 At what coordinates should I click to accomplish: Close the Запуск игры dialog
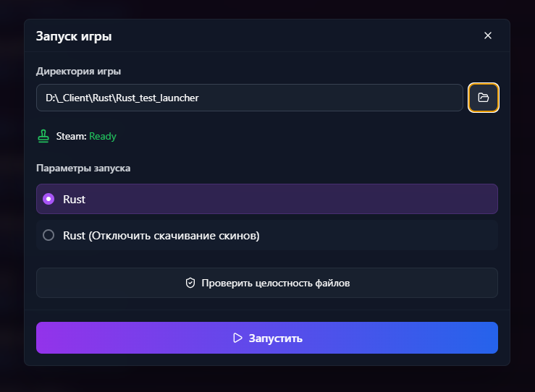[488, 35]
